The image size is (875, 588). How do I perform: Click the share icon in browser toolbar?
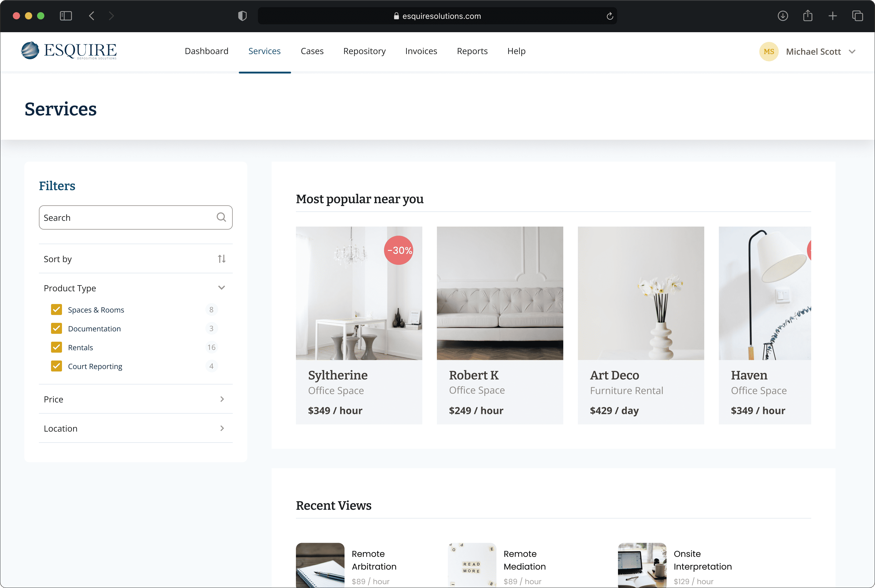(x=808, y=16)
